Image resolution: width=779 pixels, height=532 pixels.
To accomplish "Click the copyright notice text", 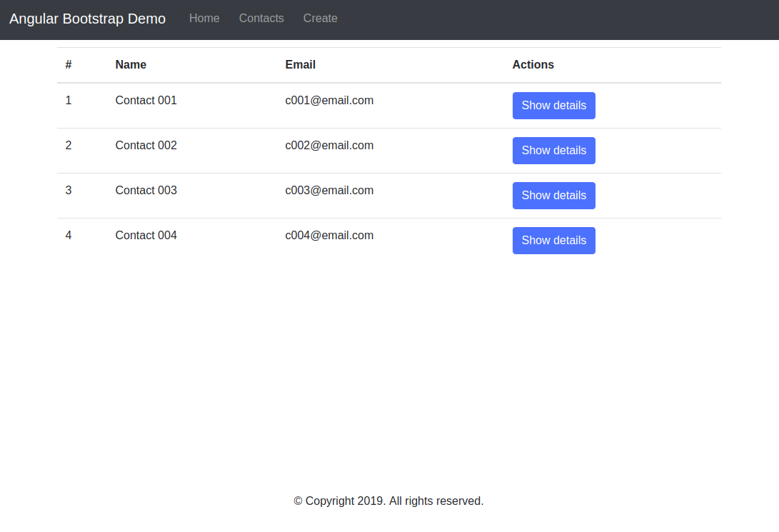I will 388,501.
